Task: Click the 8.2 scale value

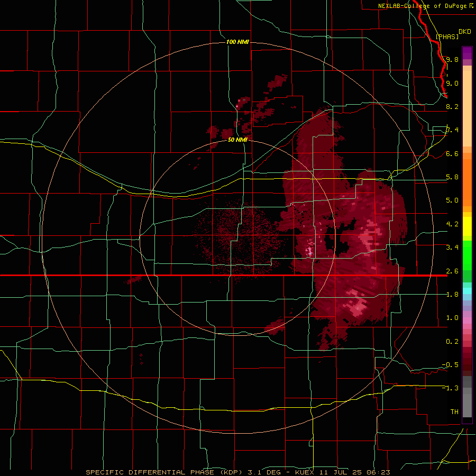Action: point(452,106)
